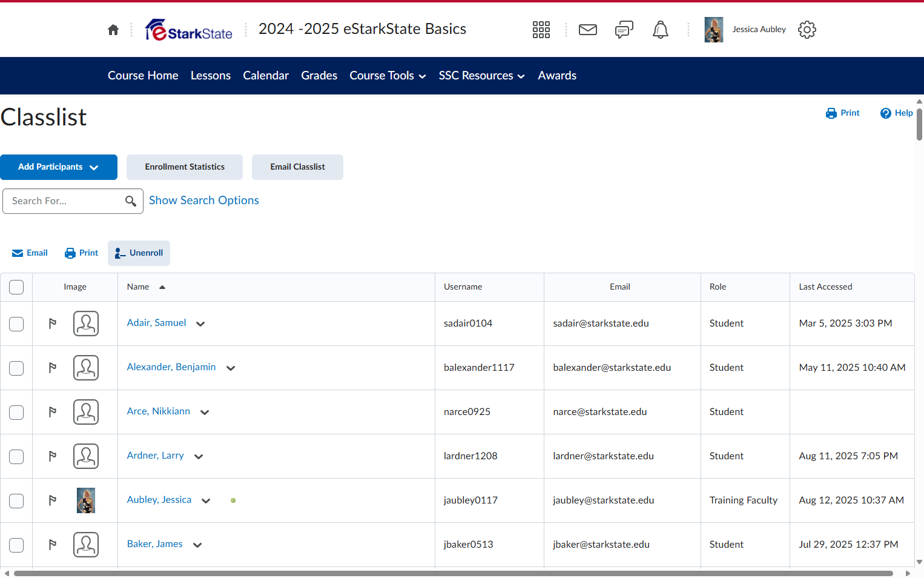Click the Enrollment Statistics button
The image size is (924, 578).
click(x=185, y=167)
